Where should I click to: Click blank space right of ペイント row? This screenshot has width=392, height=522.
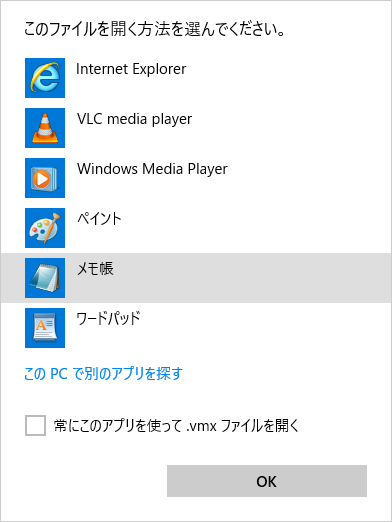pos(257,228)
